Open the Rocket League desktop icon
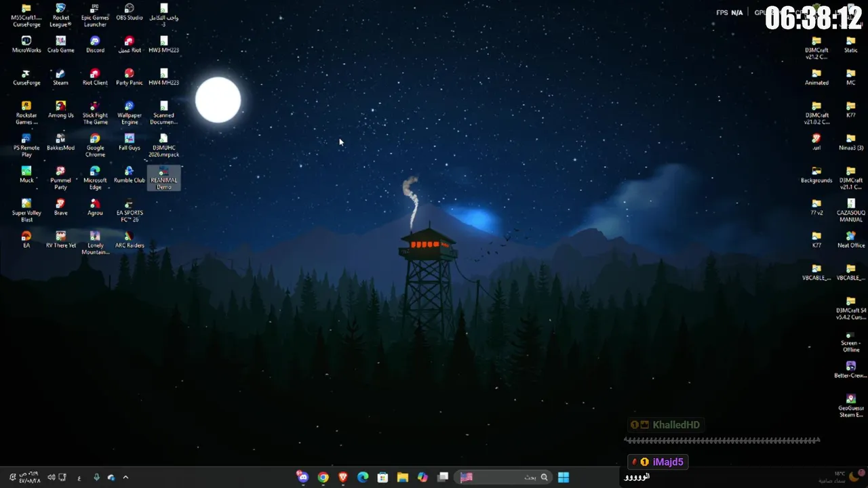868x488 pixels. tap(60, 15)
